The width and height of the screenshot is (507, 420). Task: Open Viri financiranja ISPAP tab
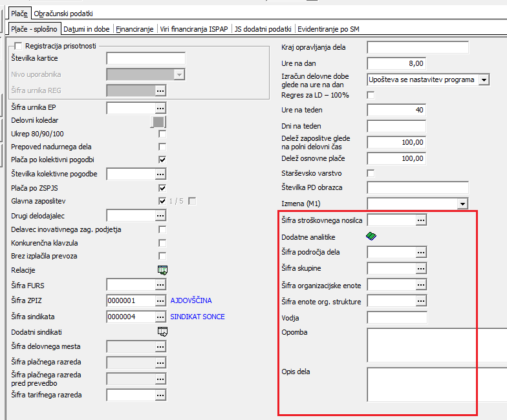194,29
